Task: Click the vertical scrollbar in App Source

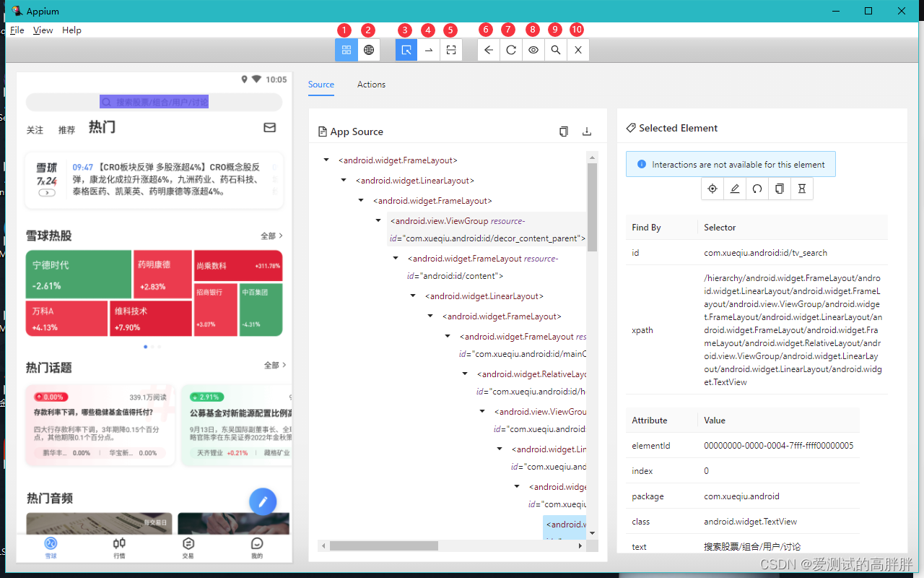Action: click(x=592, y=207)
